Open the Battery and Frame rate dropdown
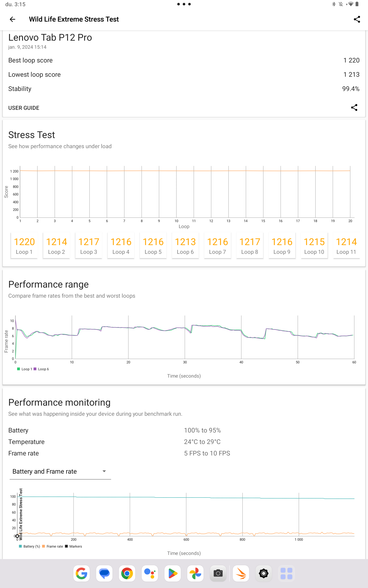Image resolution: width=368 pixels, height=588 pixels. (60, 471)
